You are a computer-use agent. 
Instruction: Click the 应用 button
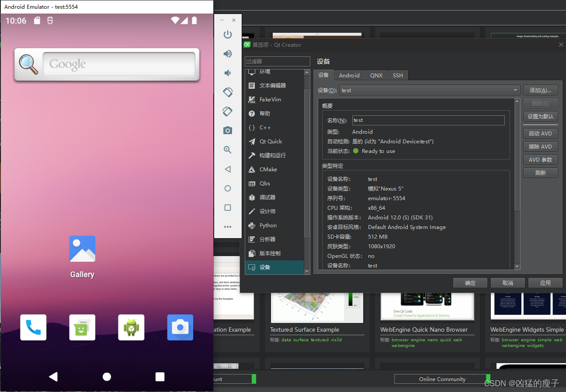pos(545,283)
